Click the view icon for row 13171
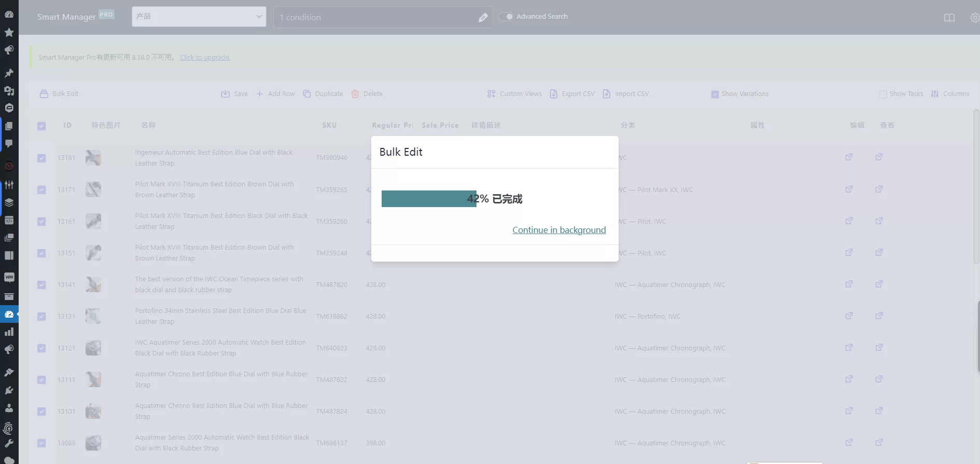The height and width of the screenshot is (464, 980). 879,189
